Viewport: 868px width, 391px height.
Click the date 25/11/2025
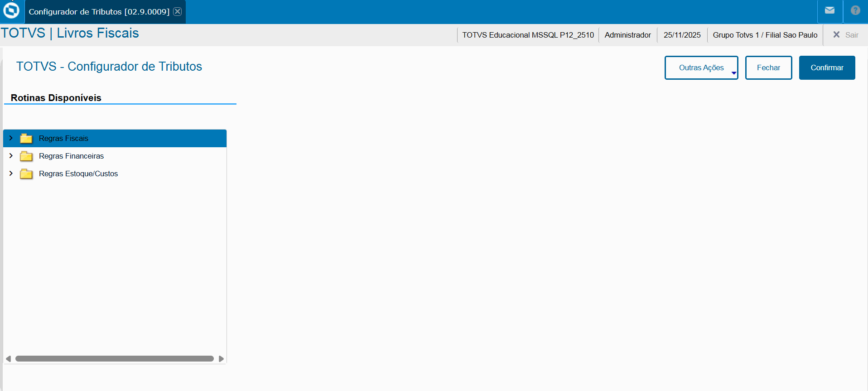pyautogui.click(x=682, y=35)
